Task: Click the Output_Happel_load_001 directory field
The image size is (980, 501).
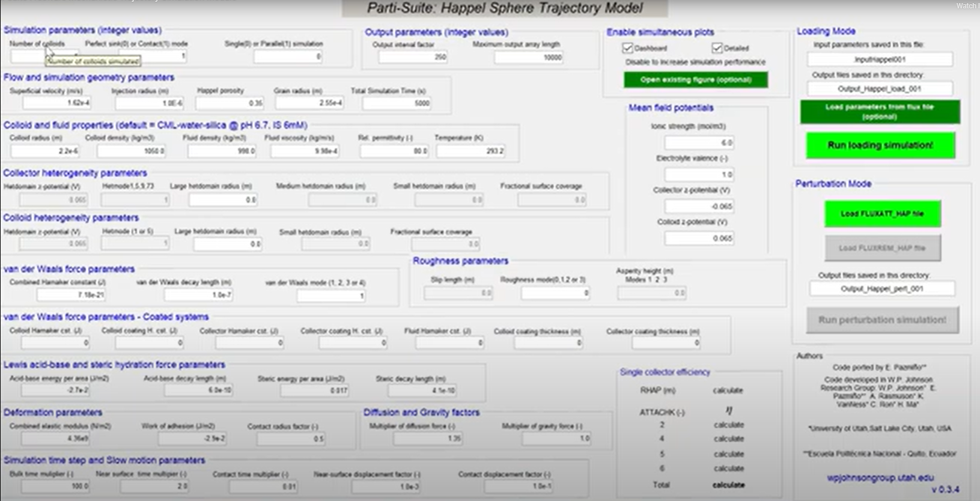Action: tap(880, 89)
